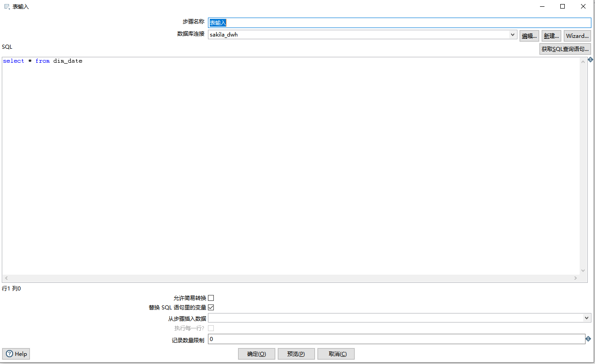Click the variable indicator icon beside the SQL editor
Image resolution: width=595 pixels, height=364 pixels.
coord(590,60)
